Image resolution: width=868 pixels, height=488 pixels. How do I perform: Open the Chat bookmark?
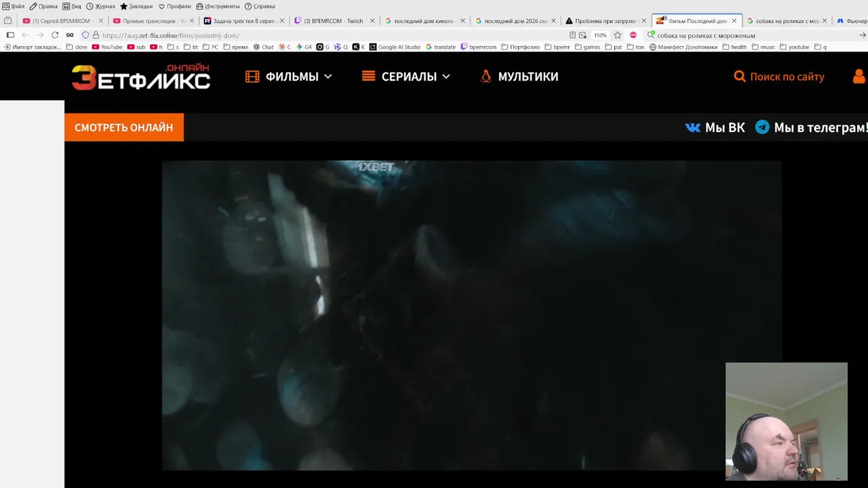click(263, 47)
